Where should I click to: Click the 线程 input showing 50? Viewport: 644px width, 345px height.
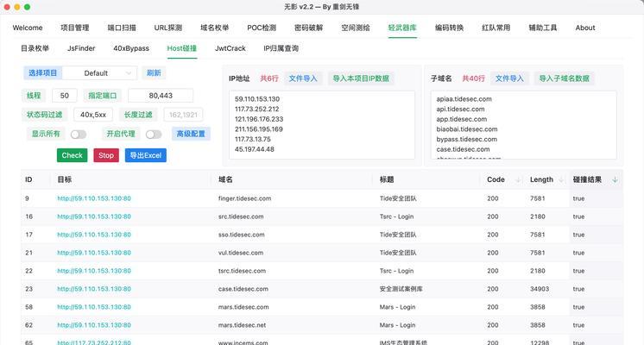point(65,96)
